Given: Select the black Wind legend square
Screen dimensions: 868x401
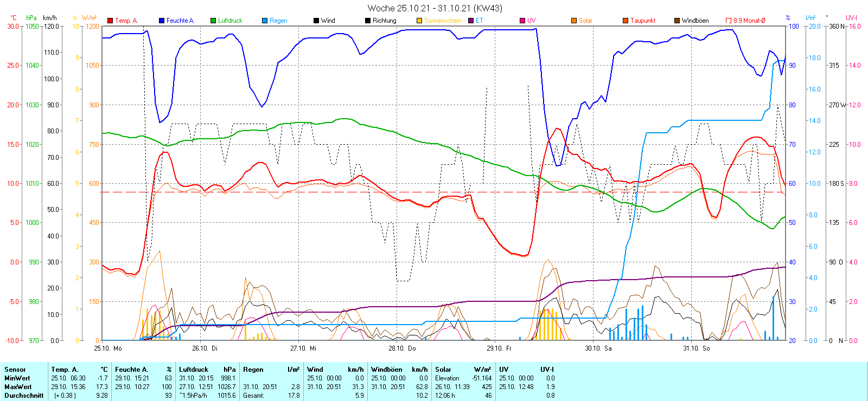Looking at the screenshot, I should pyautogui.click(x=316, y=21).
